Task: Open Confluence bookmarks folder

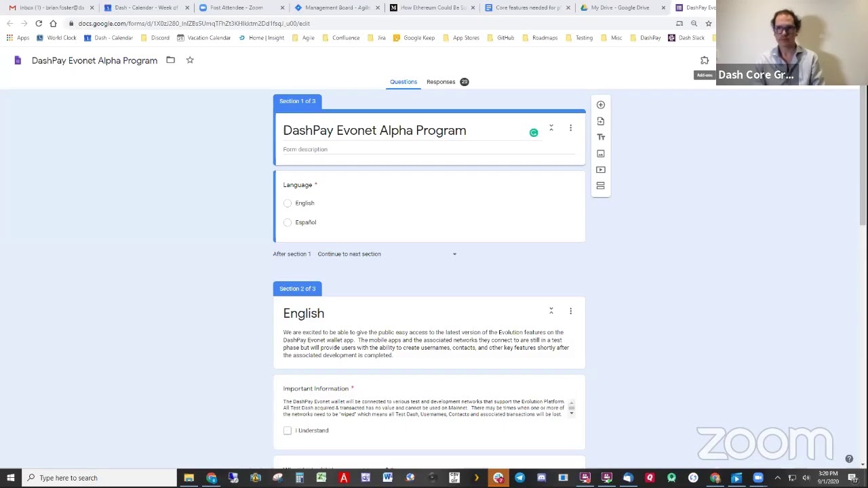Action: [340, 38]
